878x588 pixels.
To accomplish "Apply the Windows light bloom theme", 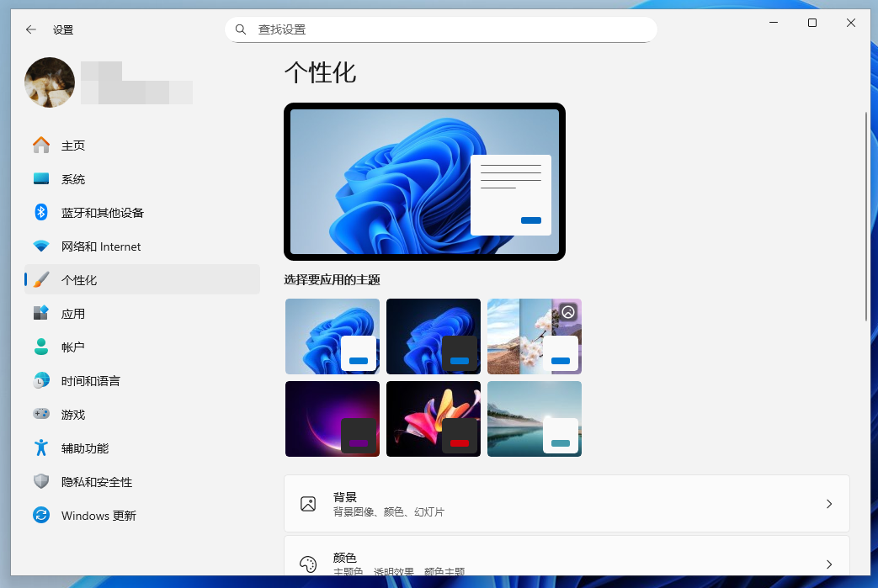I will 333,336.
